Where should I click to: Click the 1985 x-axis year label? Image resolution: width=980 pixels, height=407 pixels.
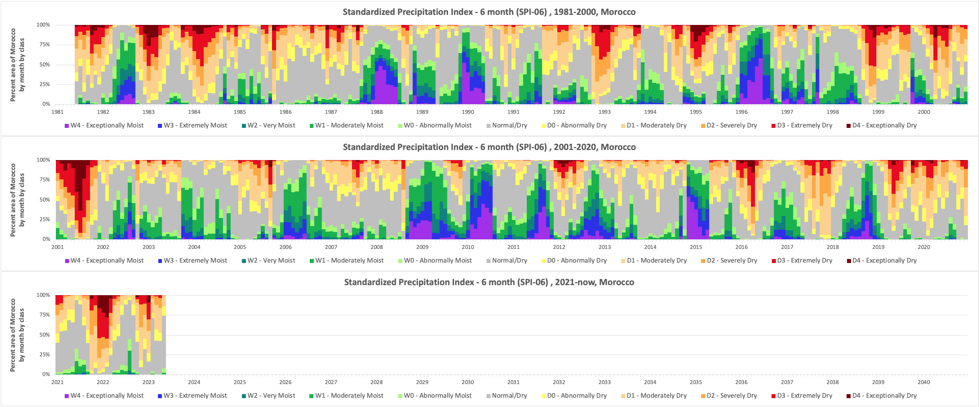coord(240,112)
